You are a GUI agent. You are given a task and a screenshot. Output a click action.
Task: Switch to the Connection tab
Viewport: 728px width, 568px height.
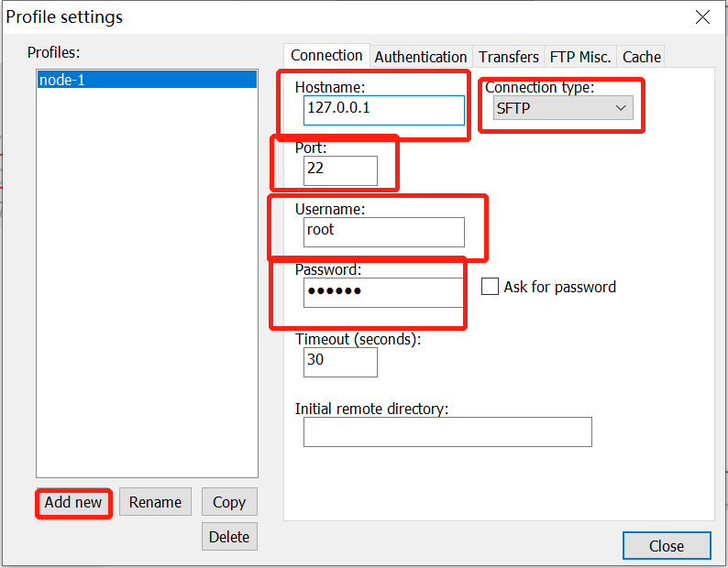pyautogui.click(x=326, y=56)
